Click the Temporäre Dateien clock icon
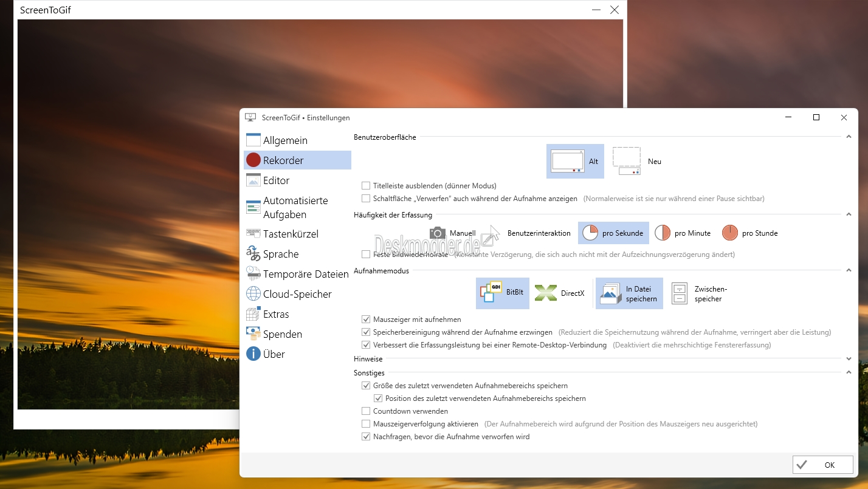This screenshot has width=868, height=489. pos(253,273)
